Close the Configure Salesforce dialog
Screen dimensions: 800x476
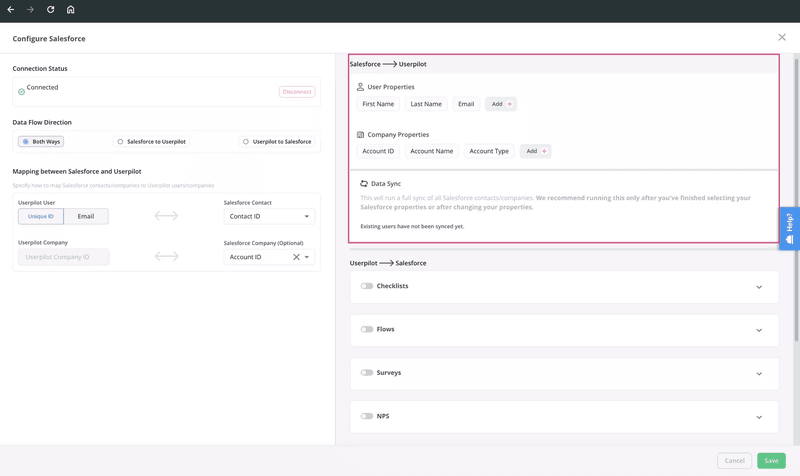coord(782,38)
